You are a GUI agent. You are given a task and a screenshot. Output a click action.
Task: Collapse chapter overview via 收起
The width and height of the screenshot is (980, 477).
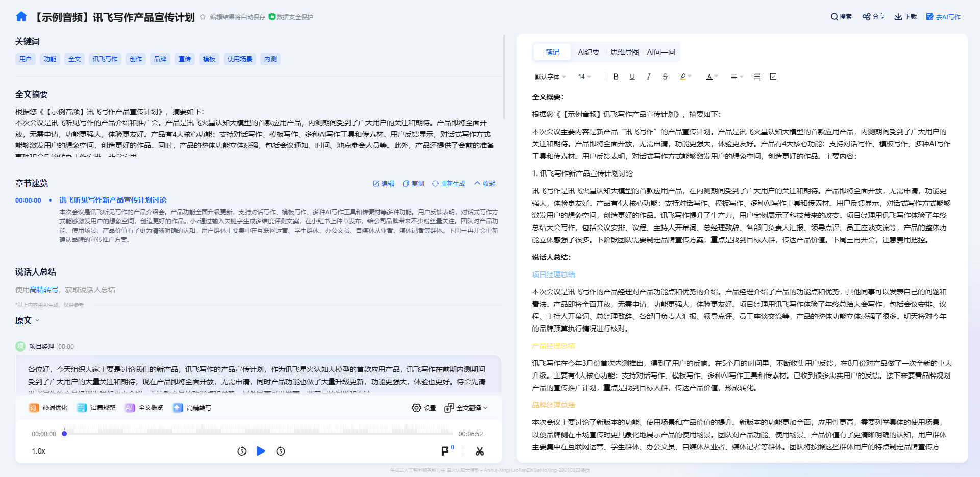pos(485,184)
